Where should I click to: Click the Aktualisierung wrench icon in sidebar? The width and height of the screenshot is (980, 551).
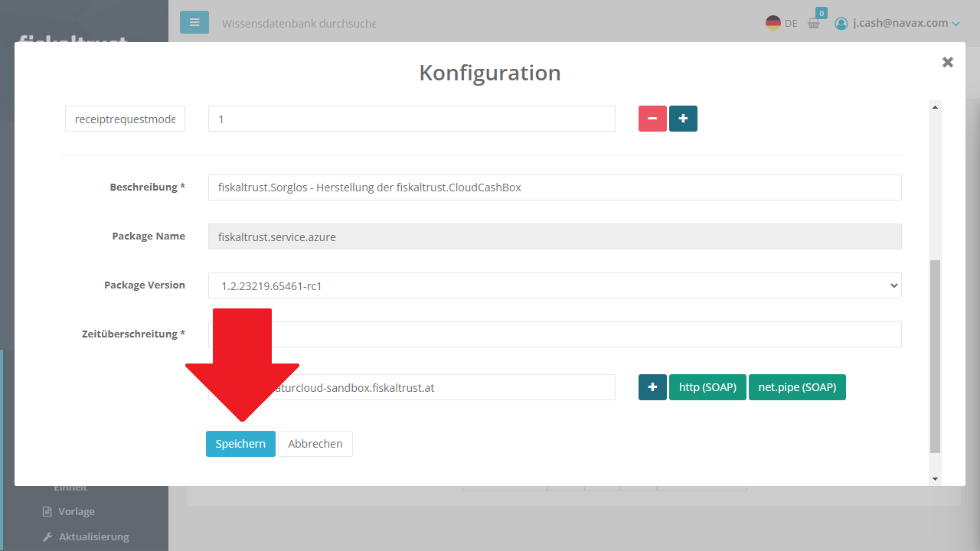47,536
